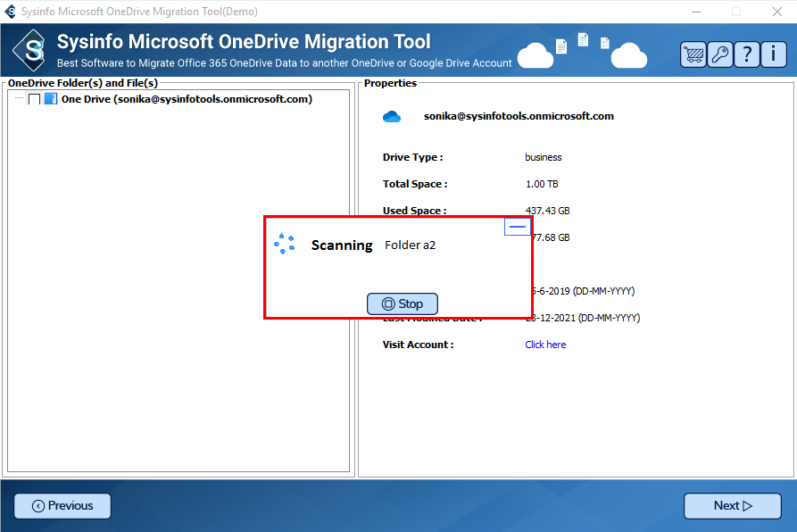Open the buy/purchase cart icon
797x532 pixels.
[x=693, y=54]
